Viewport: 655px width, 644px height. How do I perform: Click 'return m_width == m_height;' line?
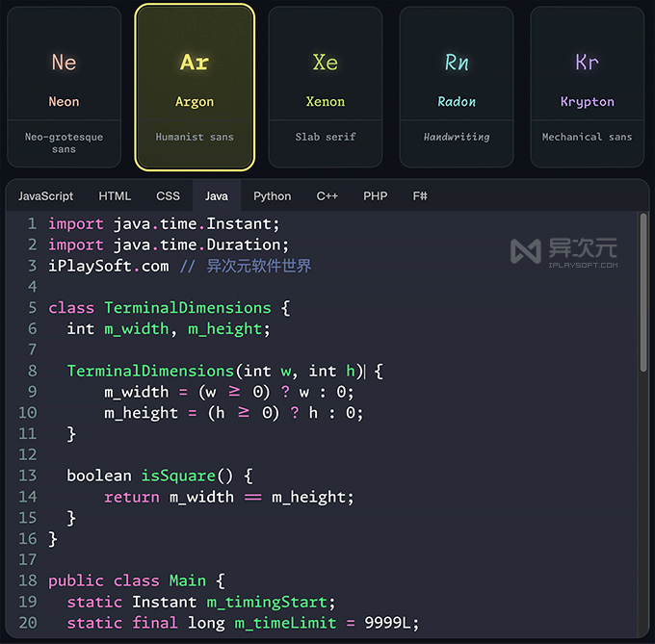pos(229,497)
